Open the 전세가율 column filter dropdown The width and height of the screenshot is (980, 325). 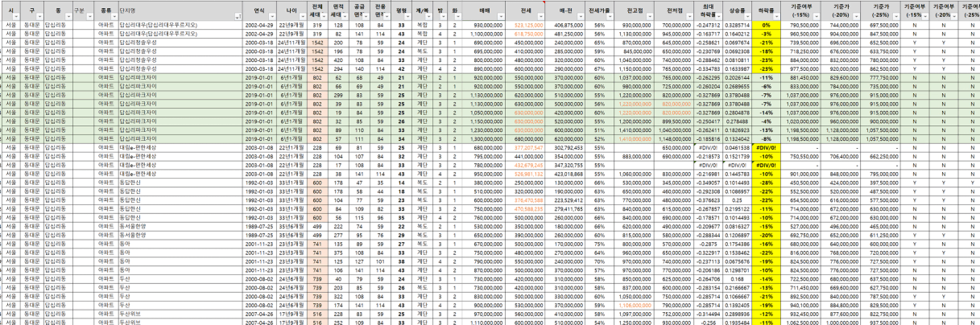point(610,16)
